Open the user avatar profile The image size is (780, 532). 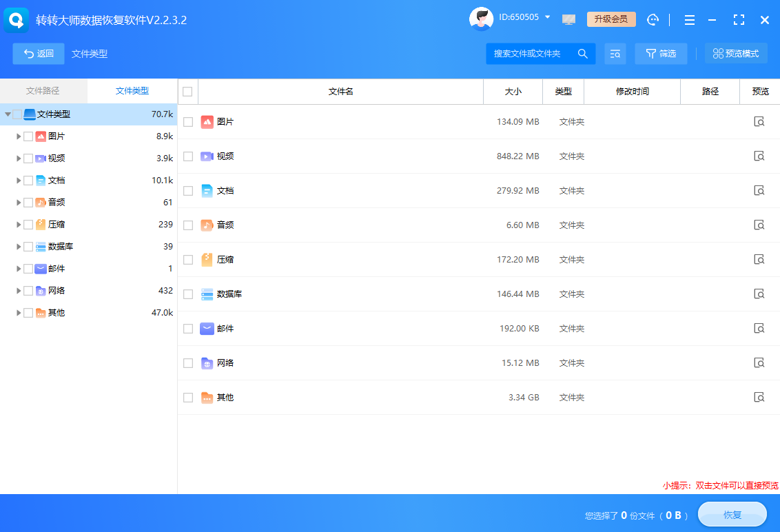(x=481, y=19)
